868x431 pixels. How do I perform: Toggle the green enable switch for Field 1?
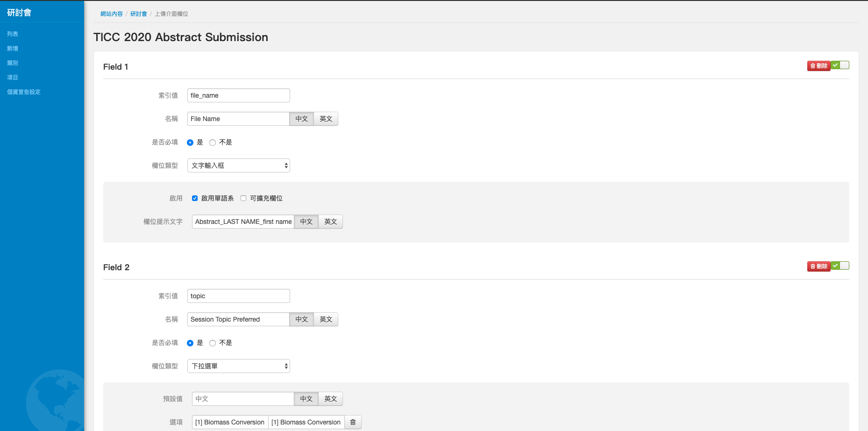click(840, 65)
